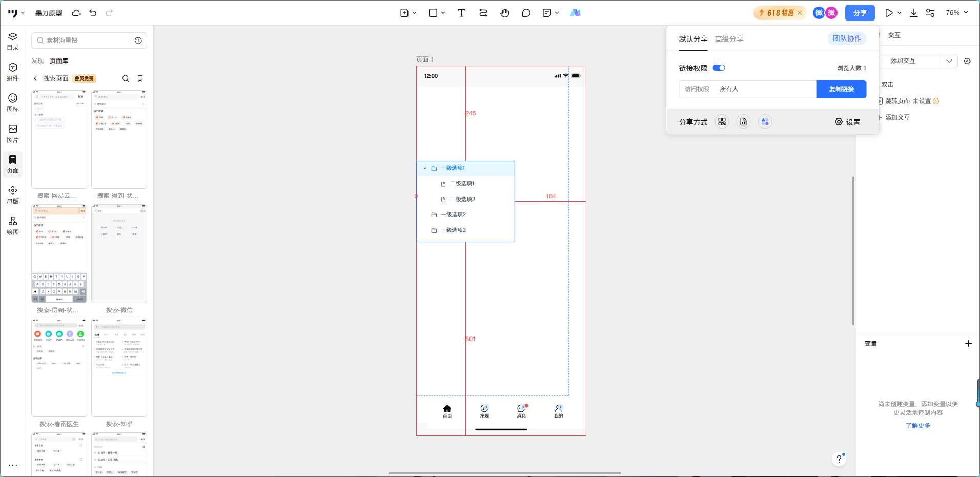Image resolution: width=980 pixels, height=477 pixels.
Task: Open the 图片 images panel
Action: (13, 133)
